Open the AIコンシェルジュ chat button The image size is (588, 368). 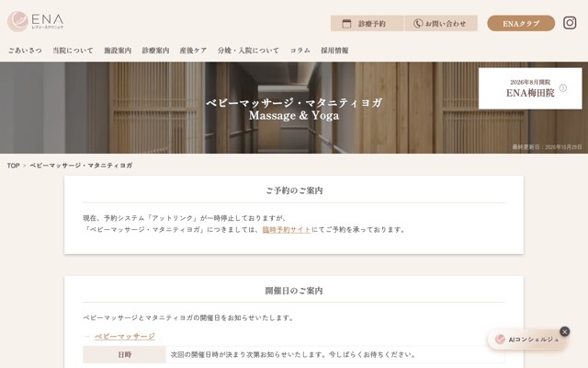click(526, 339)
